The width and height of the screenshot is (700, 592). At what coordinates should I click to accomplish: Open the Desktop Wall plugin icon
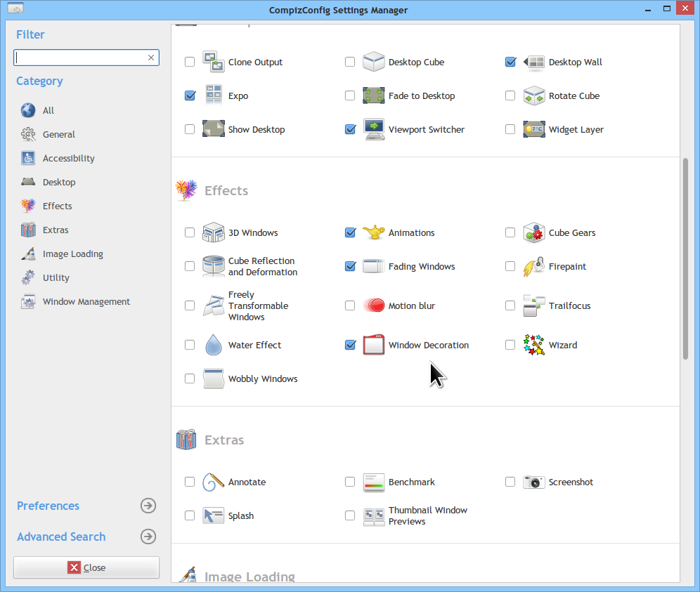point(534,62)
